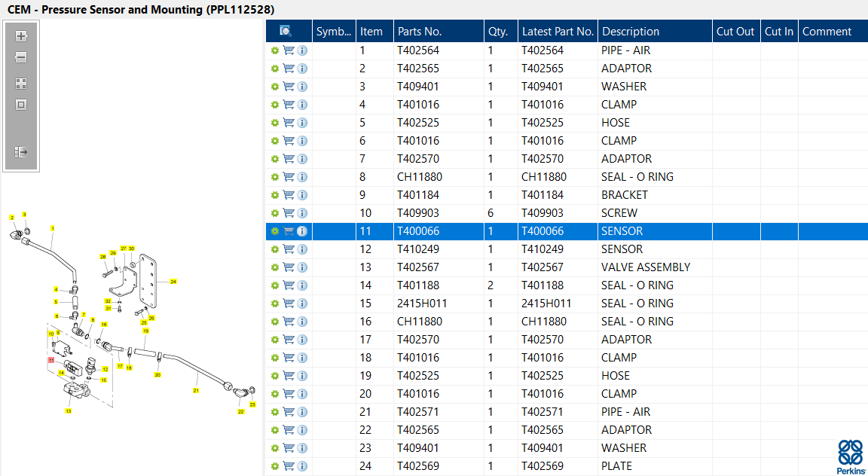Sort by Qty. column header

coord(501,31)
